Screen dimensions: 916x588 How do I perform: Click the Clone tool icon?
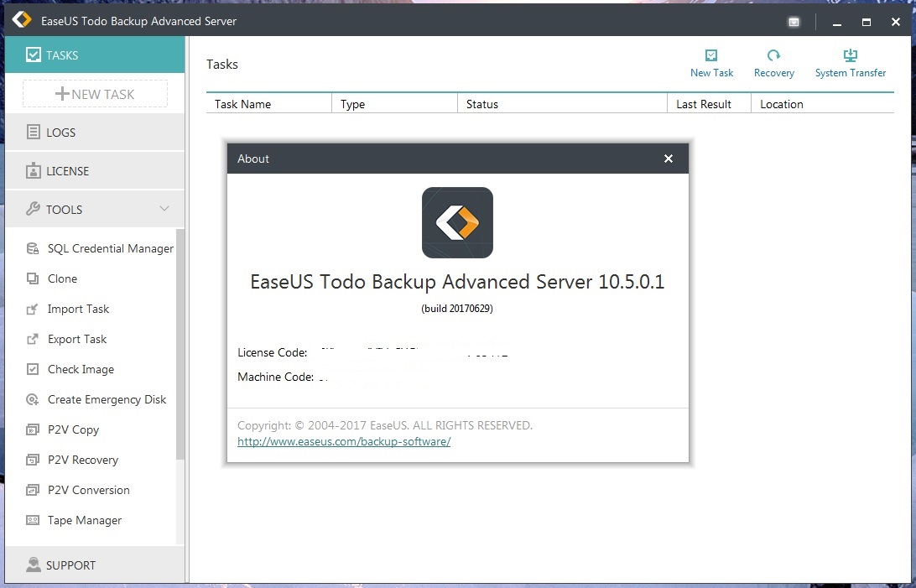[x=33, y=278]
